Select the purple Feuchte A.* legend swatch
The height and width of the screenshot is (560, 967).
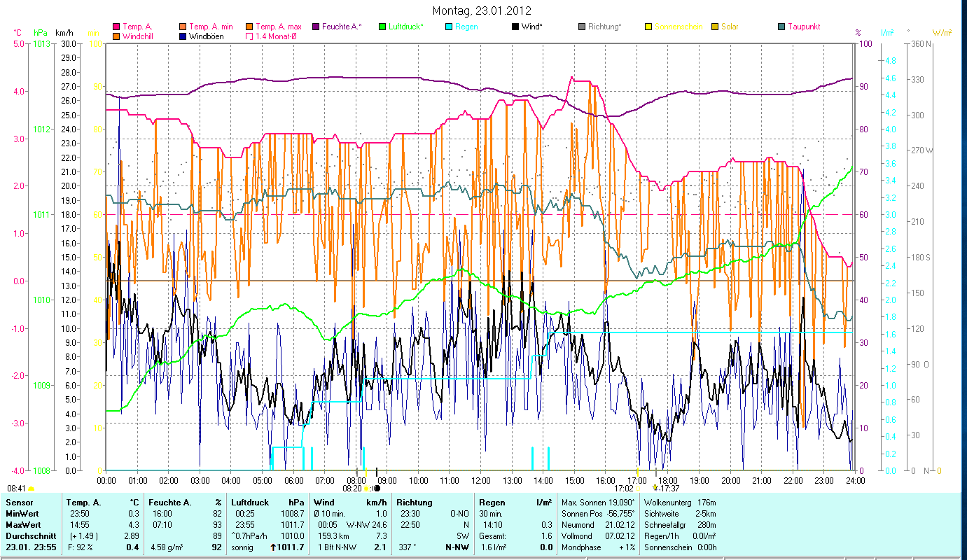316,27
